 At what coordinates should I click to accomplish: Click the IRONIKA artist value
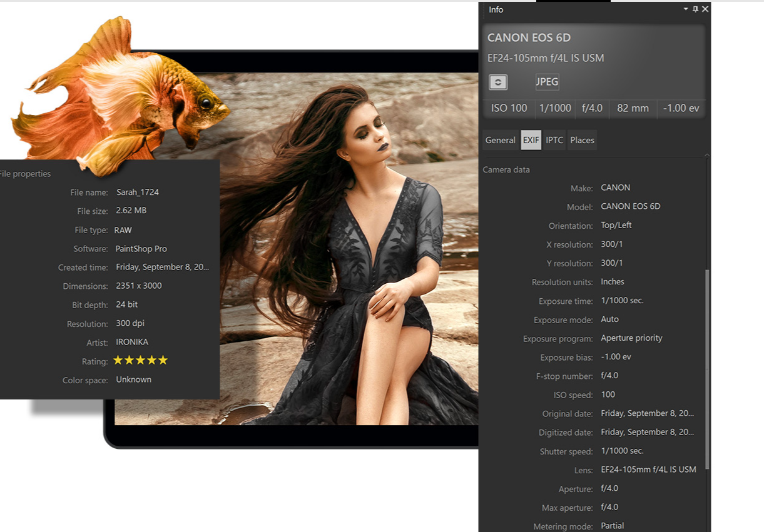point(132,342)
